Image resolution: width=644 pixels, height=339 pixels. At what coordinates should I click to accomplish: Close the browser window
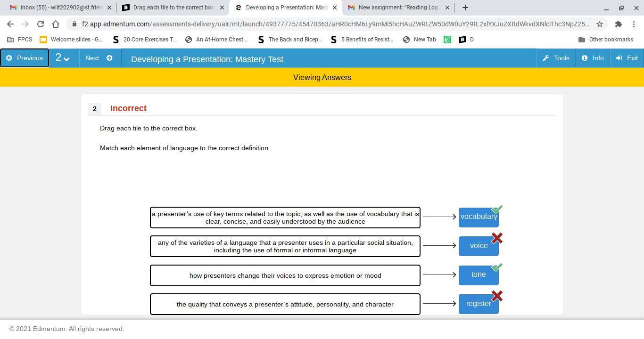636,8
